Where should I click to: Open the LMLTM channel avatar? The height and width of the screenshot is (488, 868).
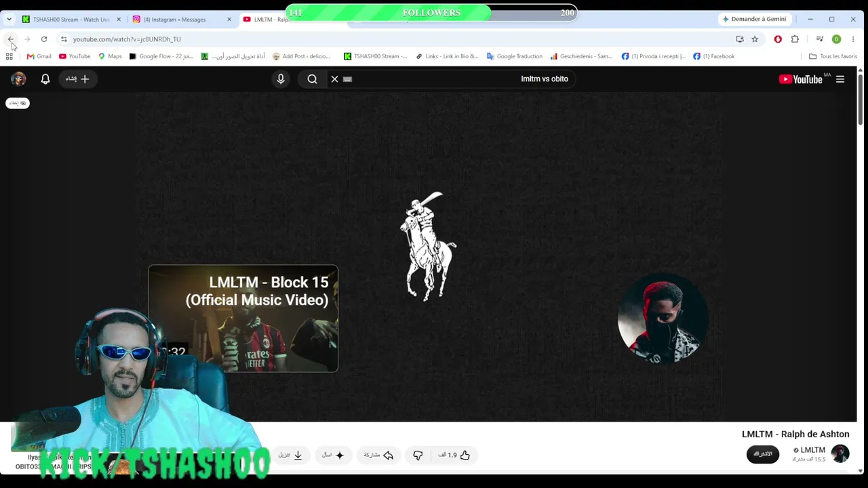point(840,453)
